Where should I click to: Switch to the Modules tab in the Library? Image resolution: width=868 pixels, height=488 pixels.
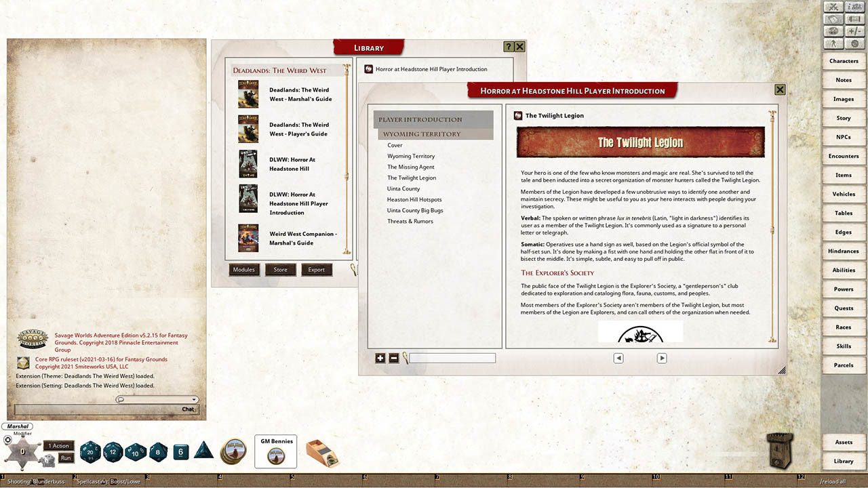click(x=243, y=269)
